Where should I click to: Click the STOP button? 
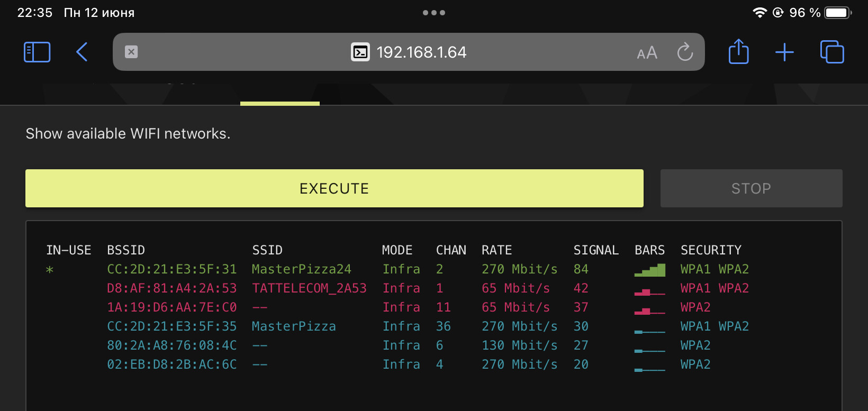[x=752, y=188]
